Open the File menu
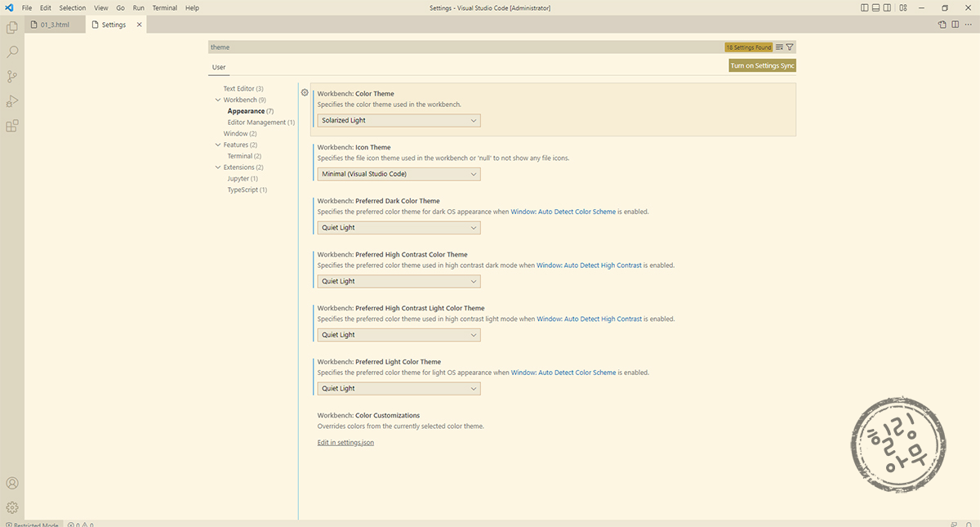Image resolution: width=980 pixels, height=527 pixels. (x=27, y=7)
